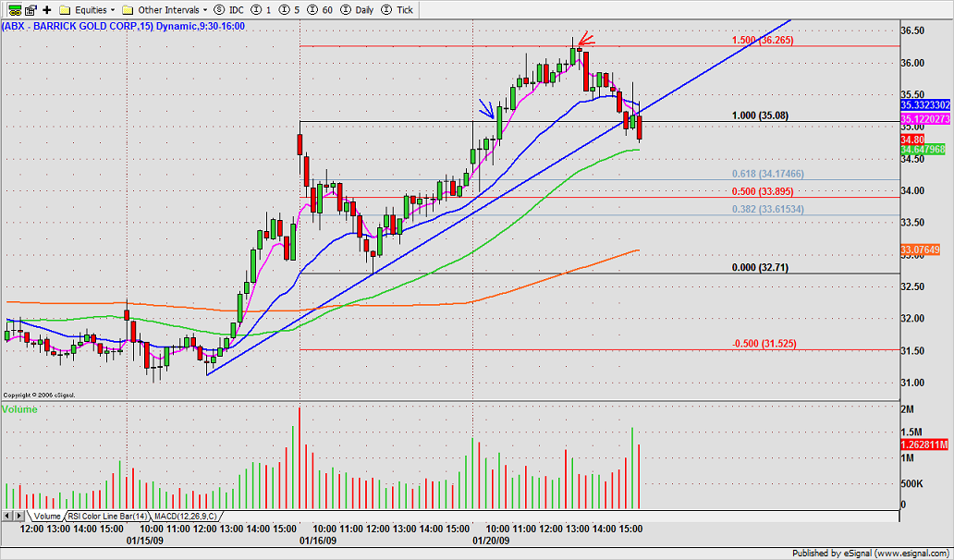Click the magenta 35.1220273 price marker
Image resolution: width=954 pixels, height=560 pixels.
[x=924, y=119]
